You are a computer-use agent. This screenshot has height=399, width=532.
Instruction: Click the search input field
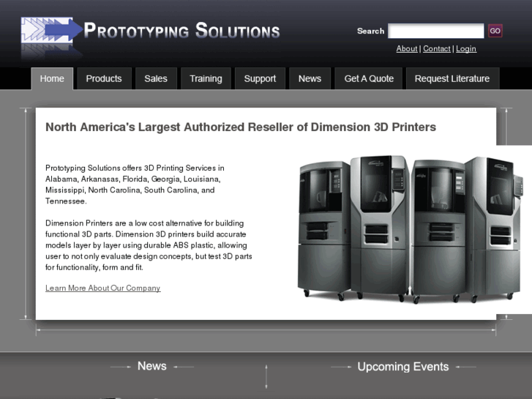tap(436, 31)
